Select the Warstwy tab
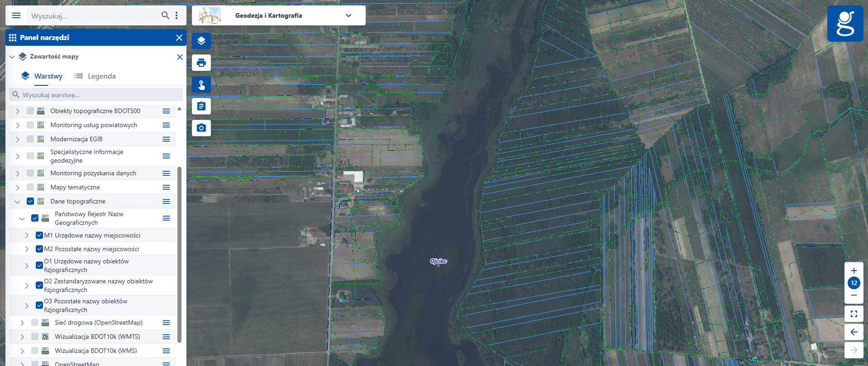Image resolution: width=868 pixels, height=366 pixels. [42, 76]
